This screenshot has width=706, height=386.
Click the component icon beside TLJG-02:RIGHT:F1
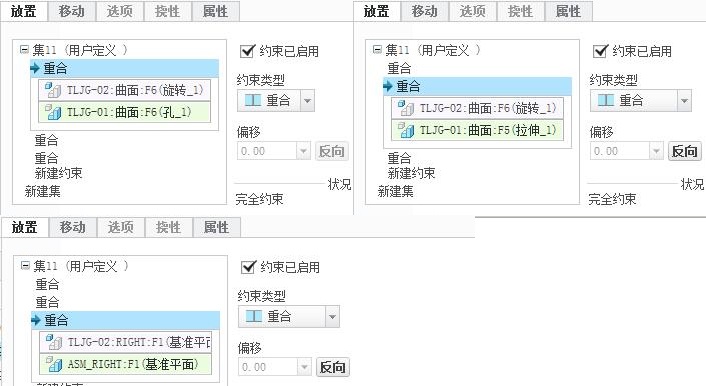click(x=54, y=342)
